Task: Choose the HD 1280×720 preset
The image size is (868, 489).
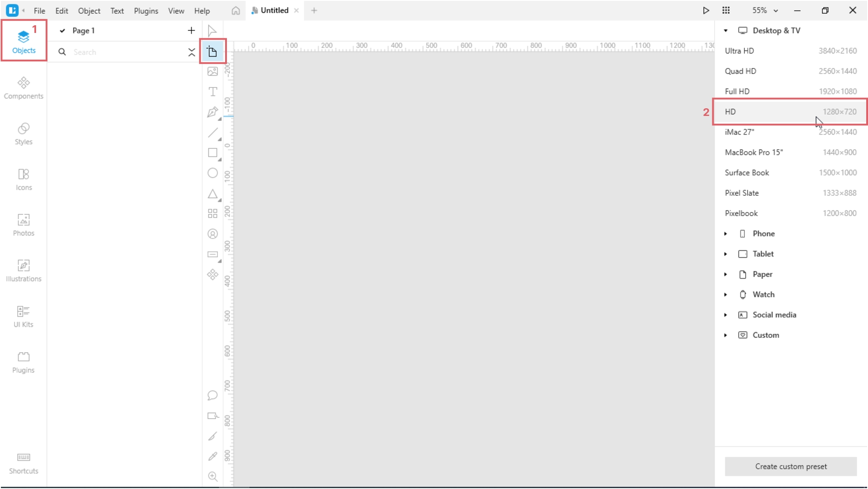Action: pyautogui.click(x=790, y=112)
